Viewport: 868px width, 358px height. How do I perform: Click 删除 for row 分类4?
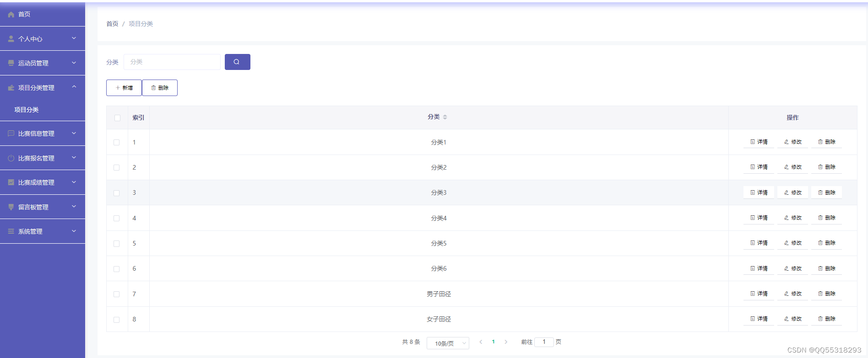point(826,218)
